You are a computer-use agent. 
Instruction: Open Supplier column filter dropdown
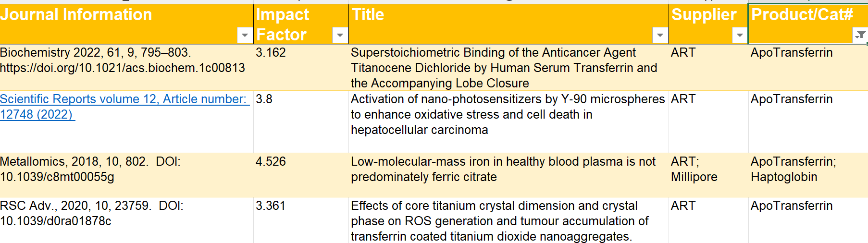(740, 35)
